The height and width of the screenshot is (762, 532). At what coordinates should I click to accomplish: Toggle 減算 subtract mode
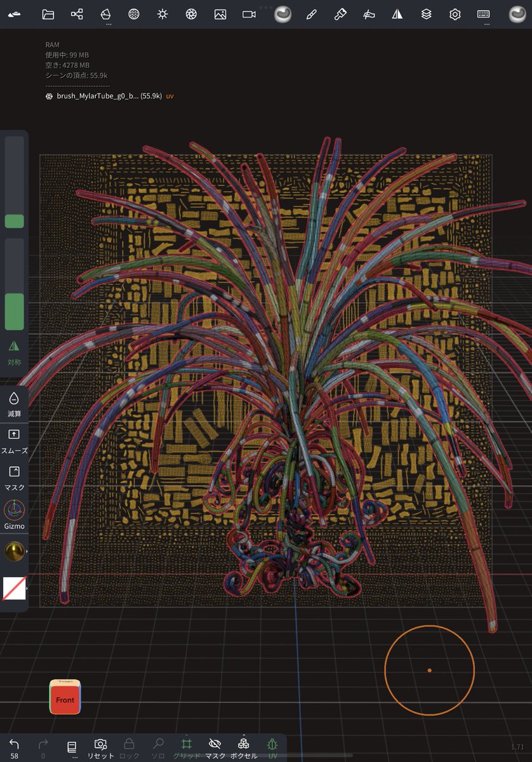click(x=14, y=404)
